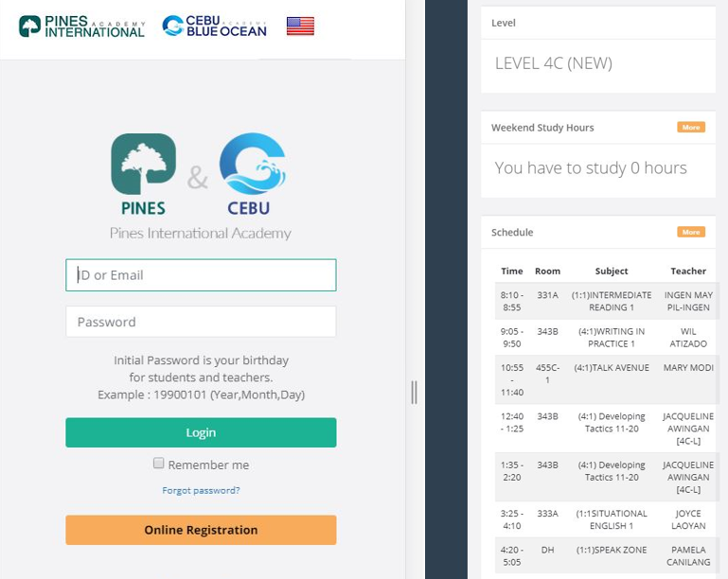Click the vertical pane splitter handle
This screenshot has width=728, height=579.
[414, 393]
